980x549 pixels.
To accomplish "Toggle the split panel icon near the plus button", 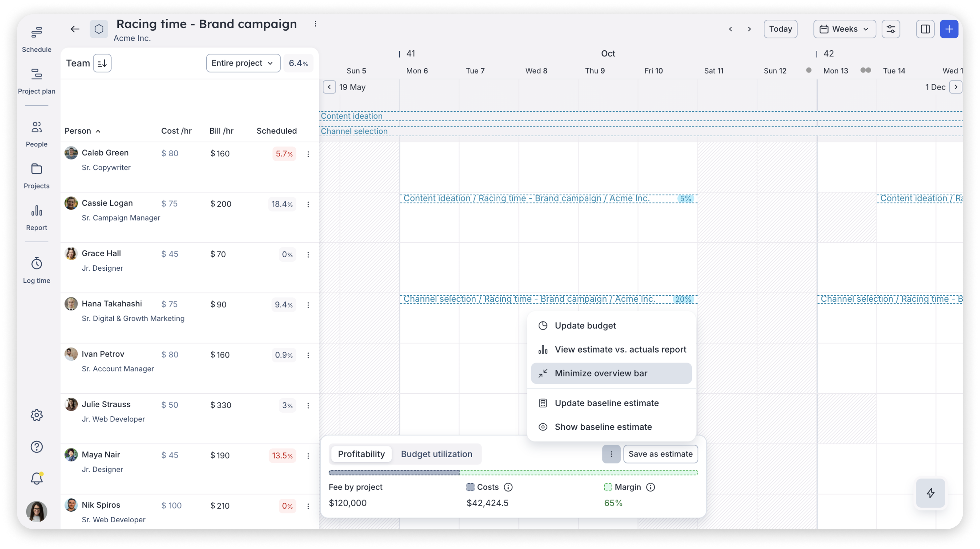I will (925, 28).
